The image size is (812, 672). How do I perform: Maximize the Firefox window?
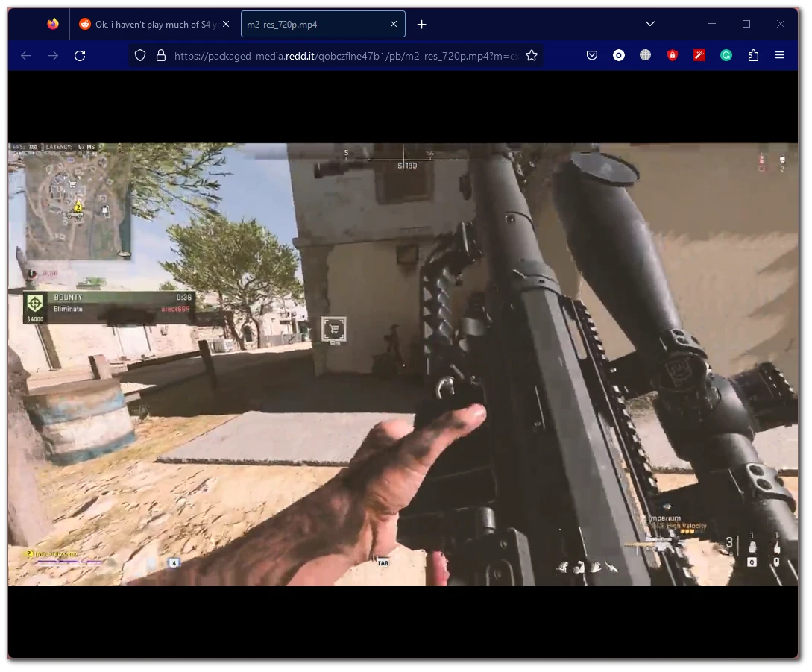[x=746, y=24]
